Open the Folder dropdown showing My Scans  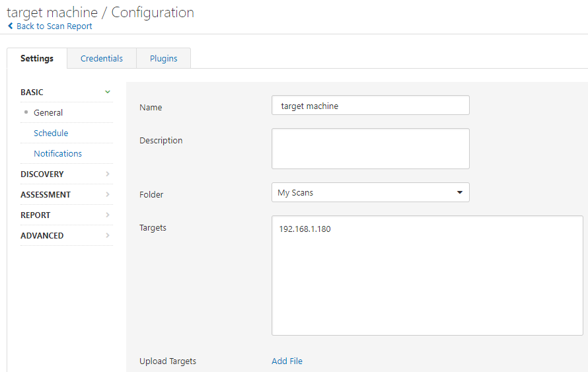point(370,192)
